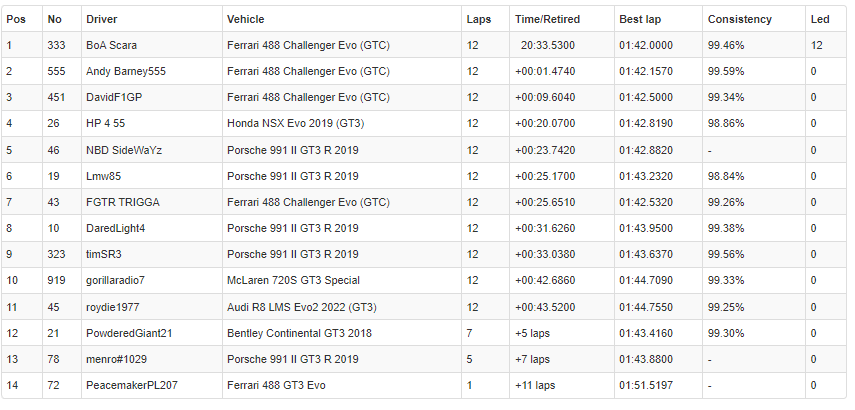Click PeacemakerPL207 driver name

(131, 385)
